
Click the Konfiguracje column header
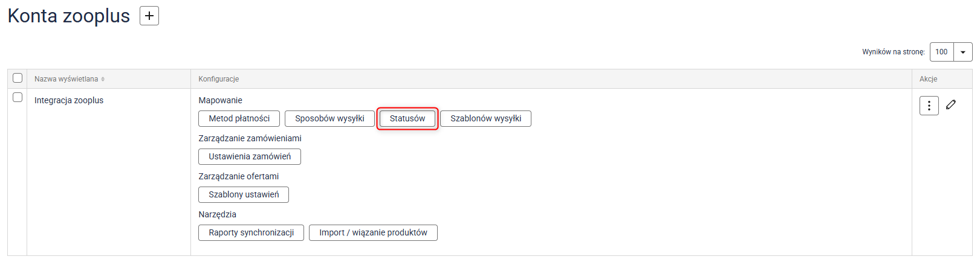click(x=219, y=79)
